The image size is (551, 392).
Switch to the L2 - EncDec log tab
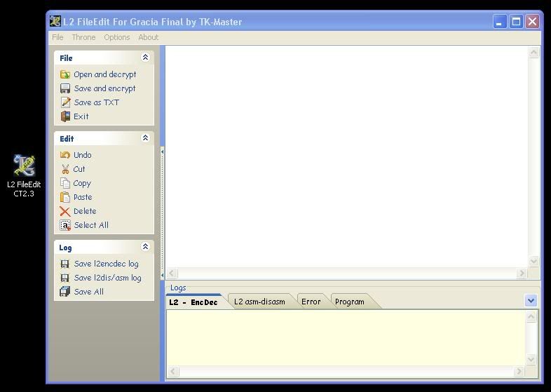tap(193, 302)
